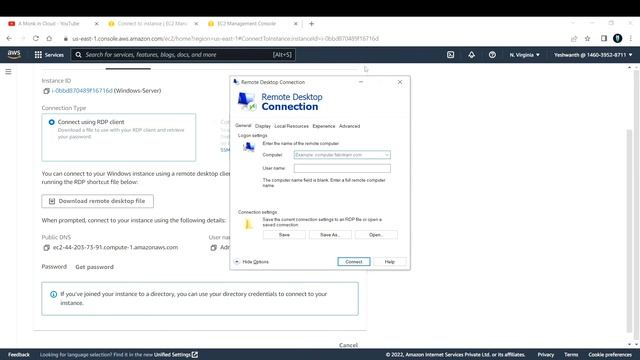Collapse options with Hide Options
The height and width of the screenshot is (360, 640).
(x=252, y=262)
